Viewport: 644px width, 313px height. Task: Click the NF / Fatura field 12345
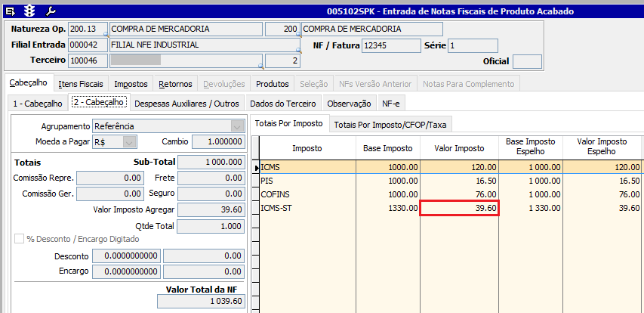click(x=391, y=46)
